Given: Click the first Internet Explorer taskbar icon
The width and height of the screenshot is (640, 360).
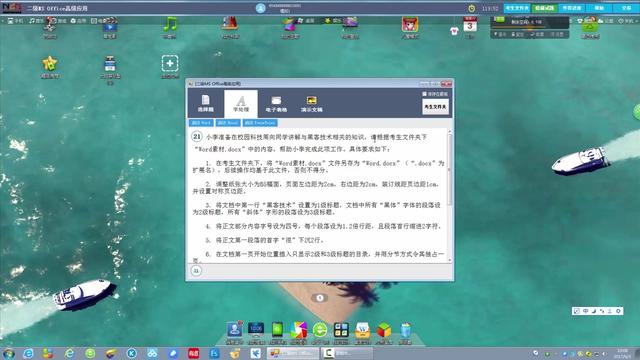Looking at the screenshot, I should click(x=28, y=353).
